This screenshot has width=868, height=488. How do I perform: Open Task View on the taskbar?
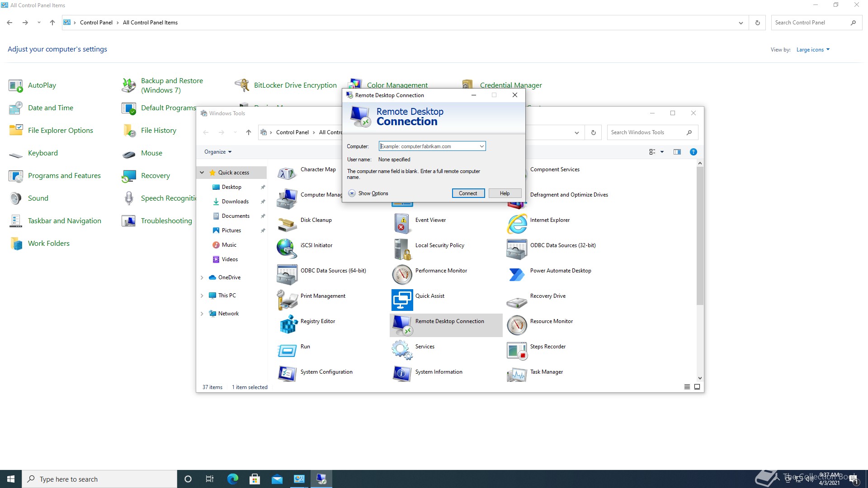[210, 479]
